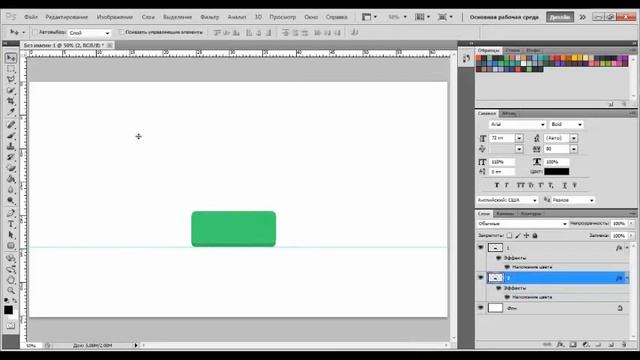This screenshot has height=360, width=640.
Task: Close the document tab
Action: pyautogui.click(x=109, y=45)
